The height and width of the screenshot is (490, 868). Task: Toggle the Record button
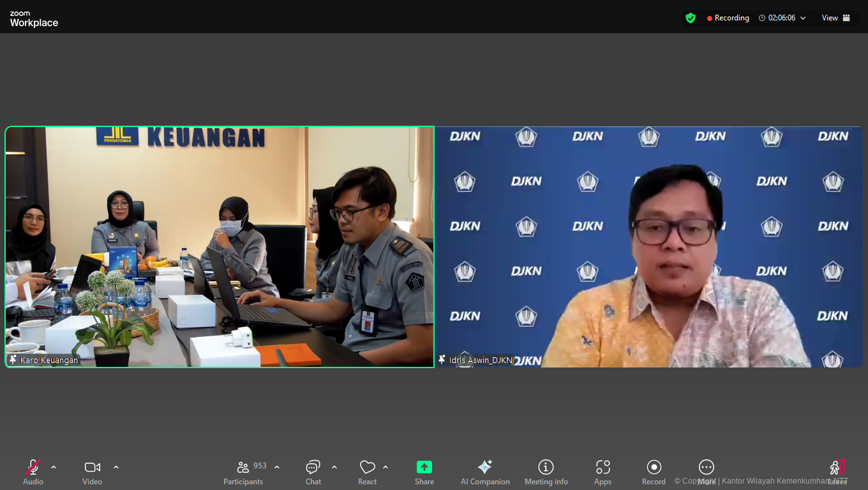pos(654,468)
